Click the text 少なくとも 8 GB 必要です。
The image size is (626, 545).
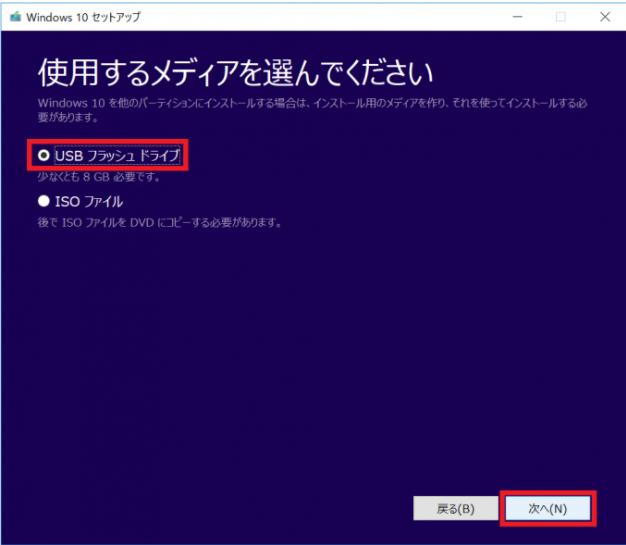[x=99, y=176]
